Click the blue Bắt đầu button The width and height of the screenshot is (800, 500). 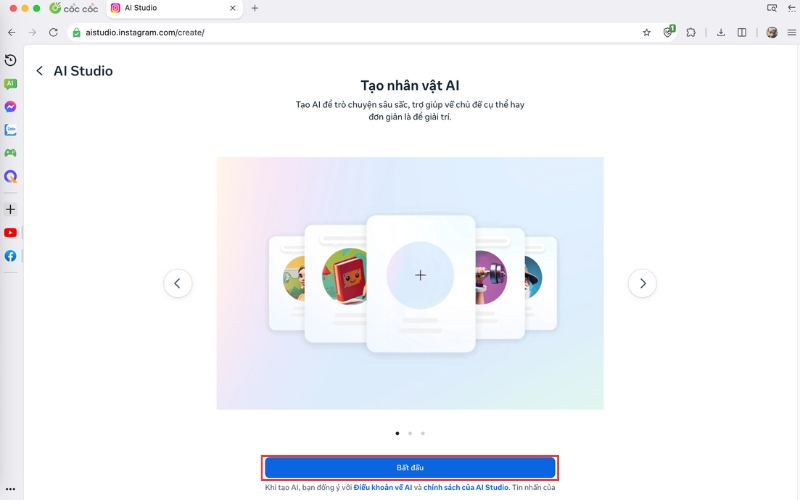[x=410, y=467]
